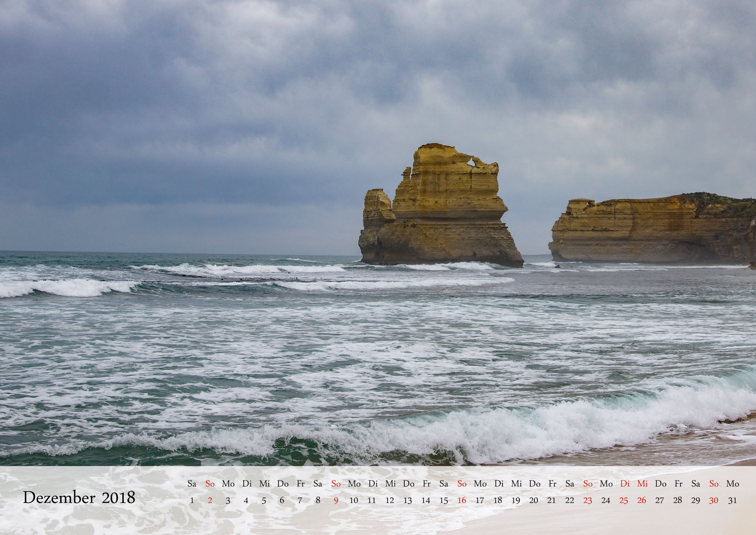Select date 13 in the calendar
Image resolution: width=756 pixels, height=535 pixels.
(408, 500)
